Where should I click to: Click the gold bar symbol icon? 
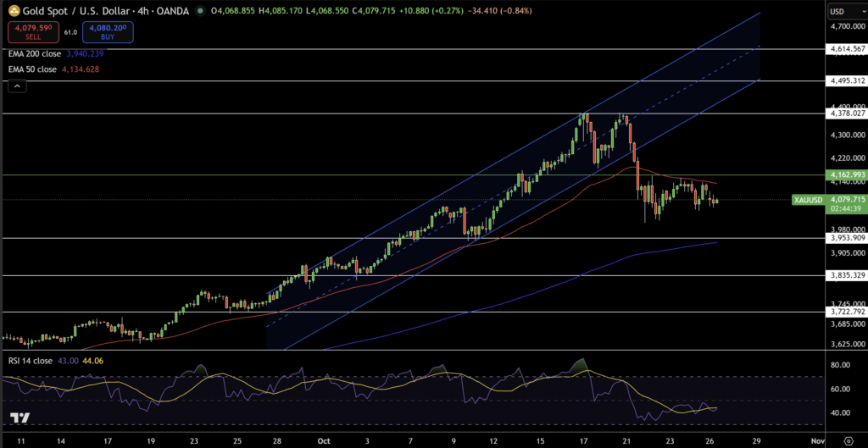pyautogui.click(x=13, y=11)
